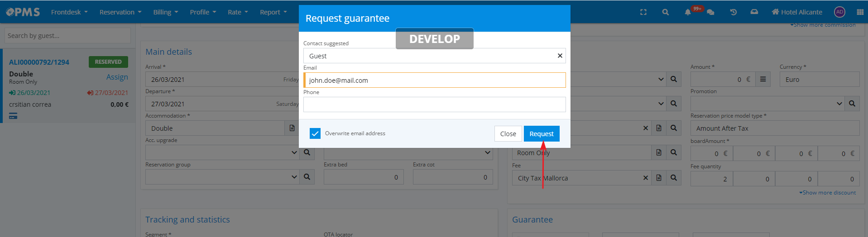
Task: Uncheck Overwrite email address checkbox
Action: [315, 133]
